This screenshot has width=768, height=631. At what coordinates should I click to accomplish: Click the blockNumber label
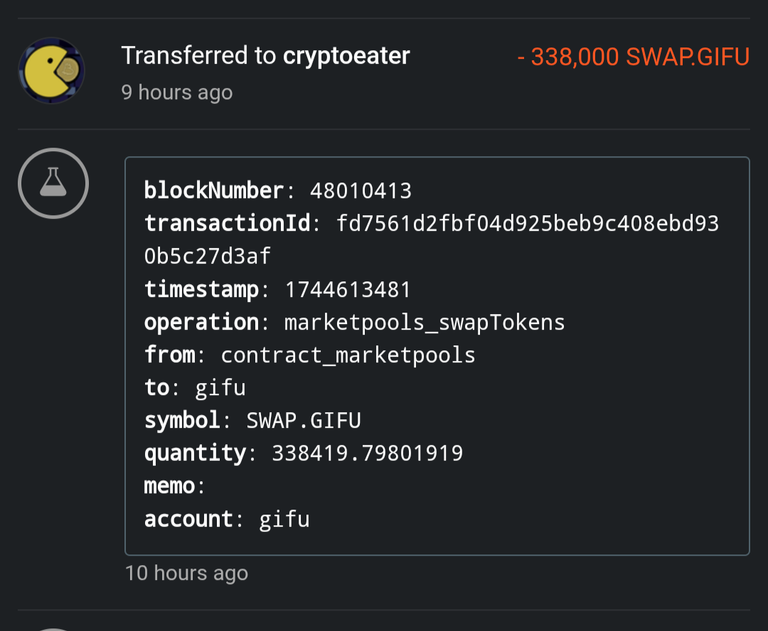[214, 191]
